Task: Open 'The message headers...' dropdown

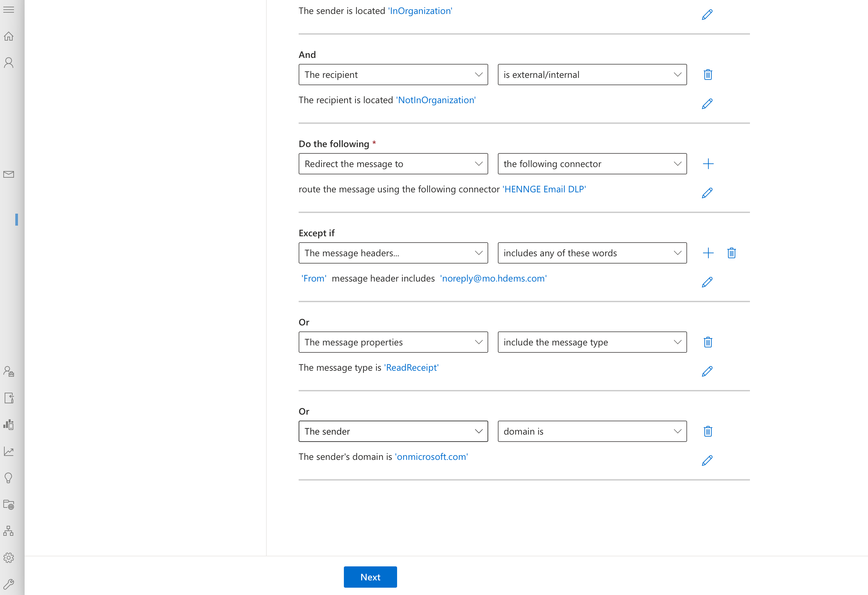Action: [x=393, y=253]
